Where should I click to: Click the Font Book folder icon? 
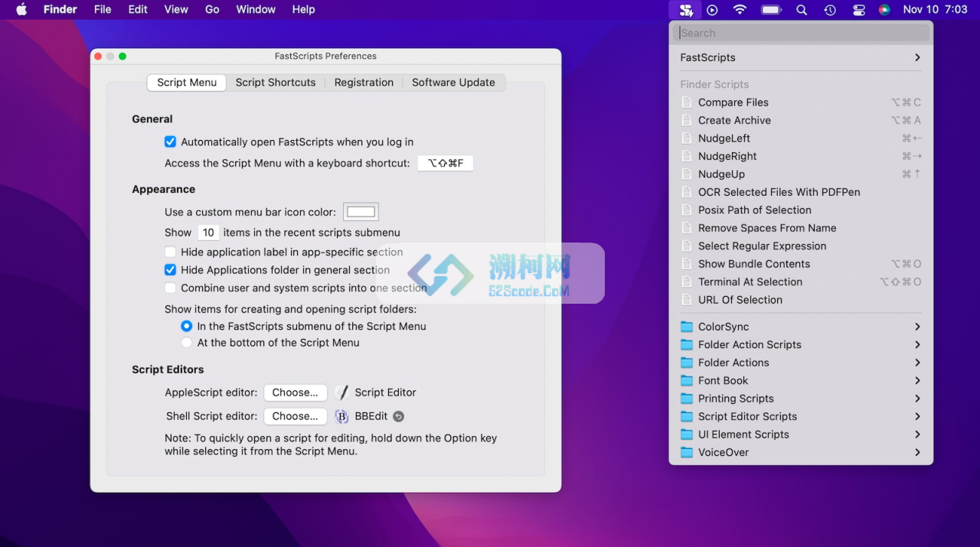(x=687, y=381)
